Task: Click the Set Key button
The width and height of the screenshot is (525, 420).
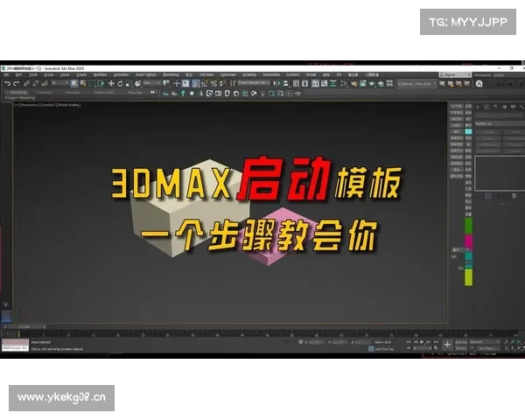Action: (x=461, y=348)
